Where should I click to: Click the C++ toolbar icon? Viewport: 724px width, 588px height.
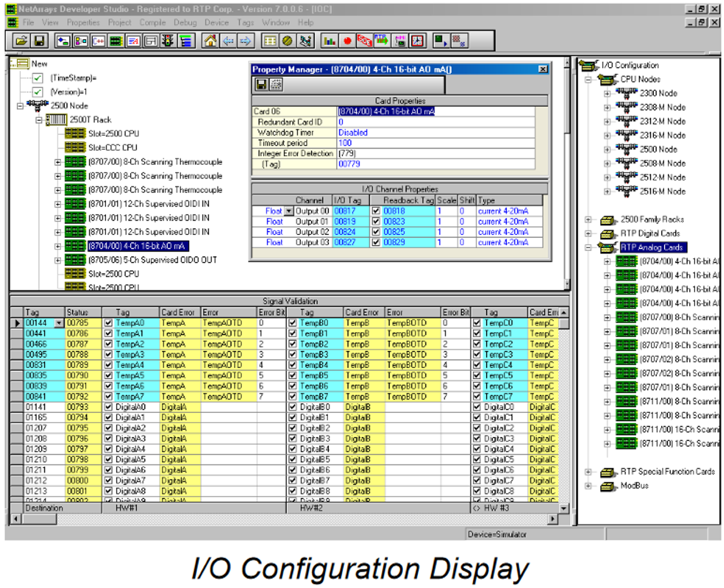[x=98, y=41]
